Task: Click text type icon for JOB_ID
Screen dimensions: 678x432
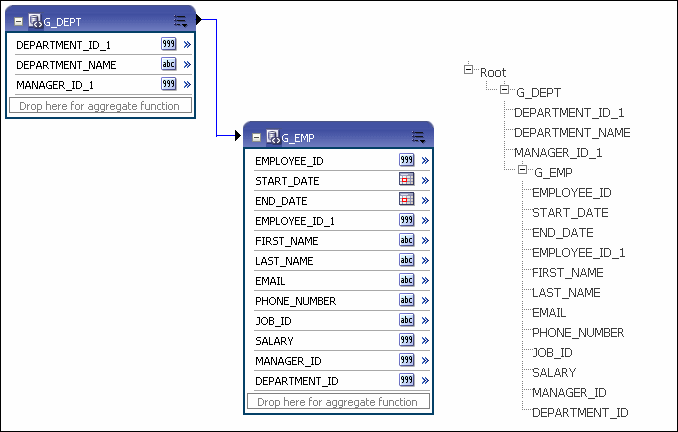Action: point(406,320)
